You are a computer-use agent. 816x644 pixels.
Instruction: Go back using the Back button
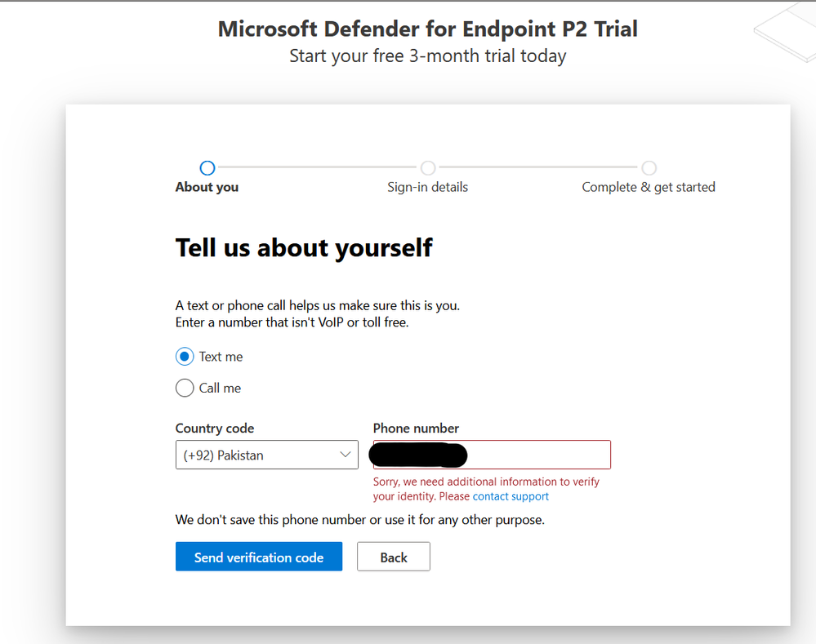point(394,557)
